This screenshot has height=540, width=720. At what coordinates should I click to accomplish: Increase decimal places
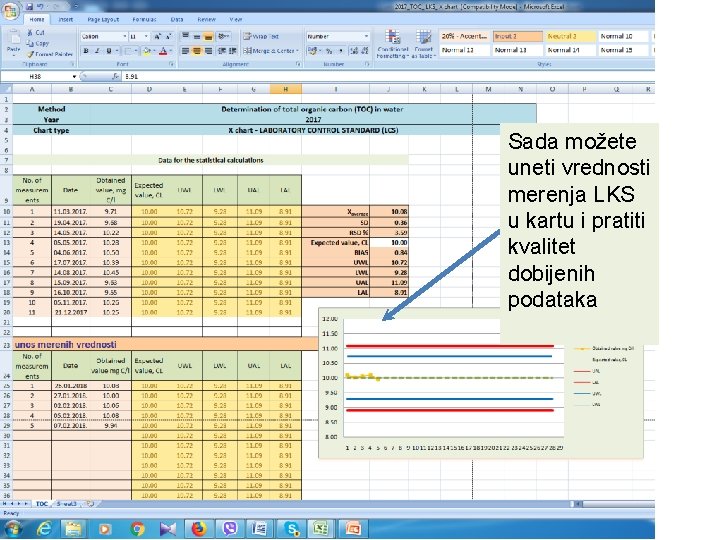[x=354, y=51]
